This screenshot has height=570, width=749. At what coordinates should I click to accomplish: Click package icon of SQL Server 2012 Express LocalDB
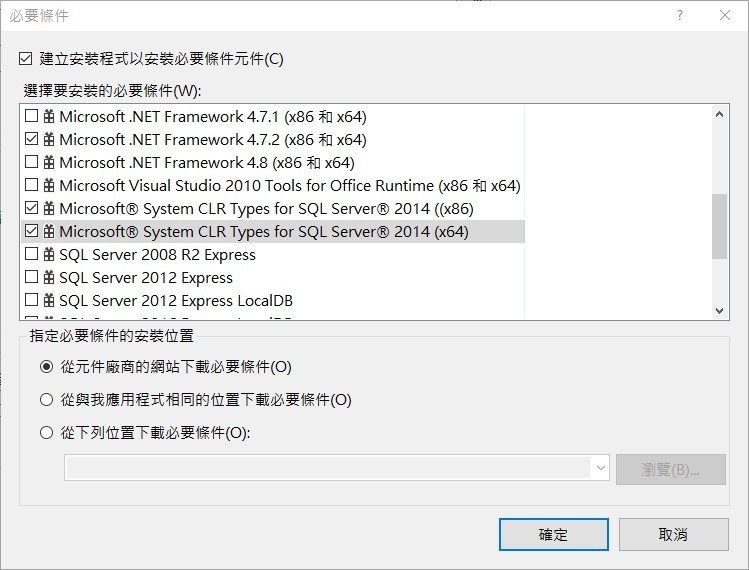point(49,300)
